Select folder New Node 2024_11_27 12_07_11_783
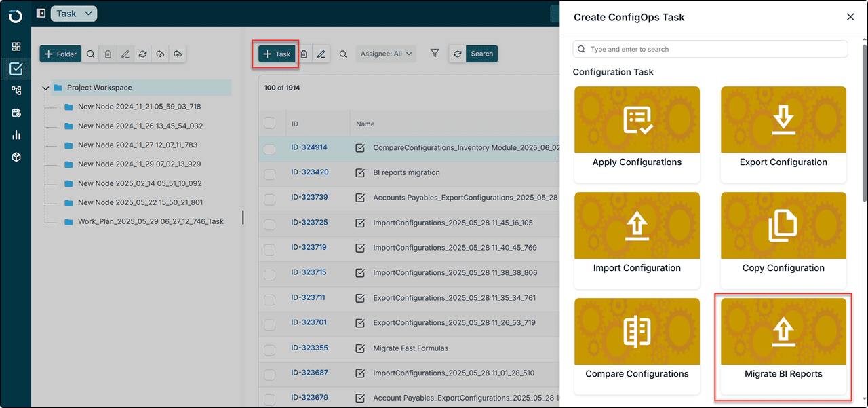 (x=138, y=145)
